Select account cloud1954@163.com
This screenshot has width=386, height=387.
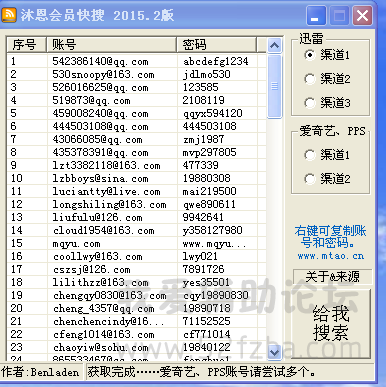[x=103, y=230]
